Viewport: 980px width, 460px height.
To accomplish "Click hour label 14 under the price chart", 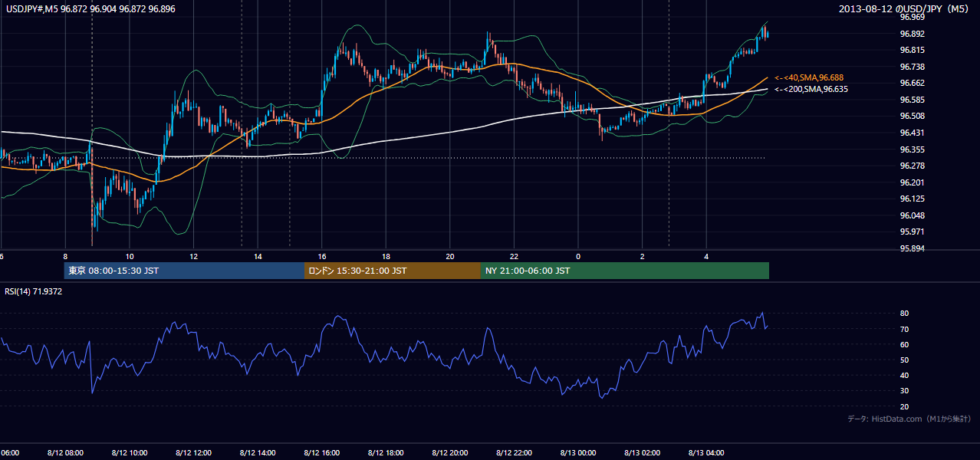I will point(258,256).
